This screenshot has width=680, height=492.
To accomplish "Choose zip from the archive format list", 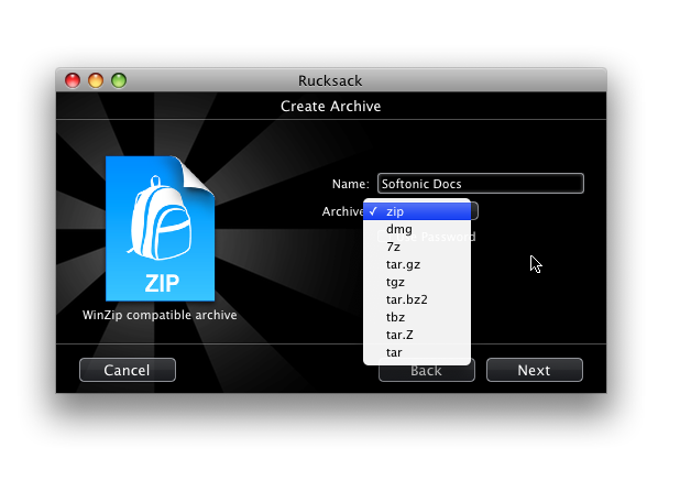I will [417, 211].
